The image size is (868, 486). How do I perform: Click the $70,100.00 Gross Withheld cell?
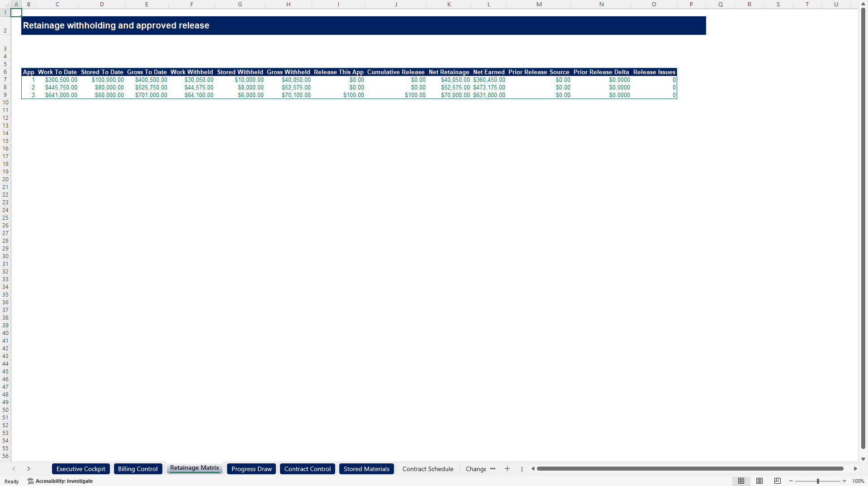point(289,95)
